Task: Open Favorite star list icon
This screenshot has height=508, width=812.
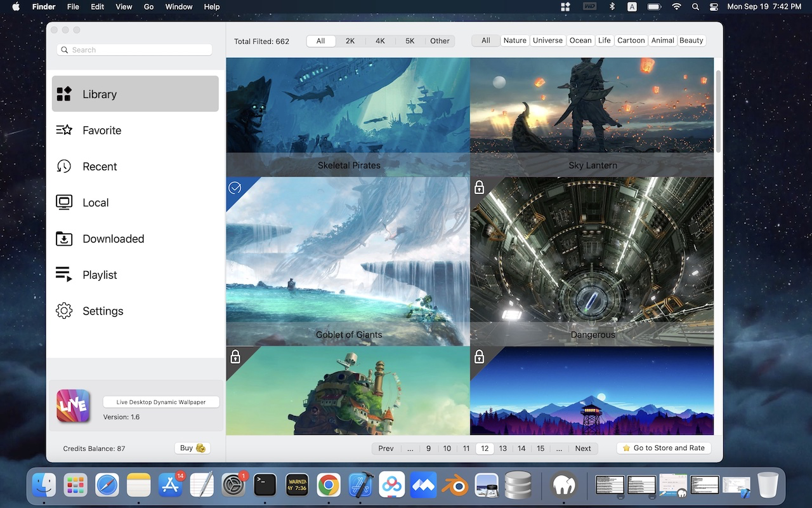Action: [x=64, y=130]
